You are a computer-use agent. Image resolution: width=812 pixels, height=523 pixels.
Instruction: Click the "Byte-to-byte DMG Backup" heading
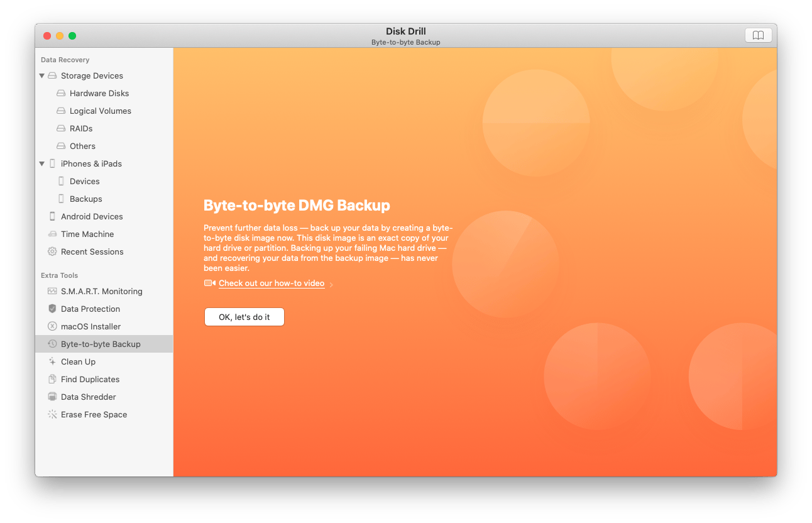coord(297,206)
